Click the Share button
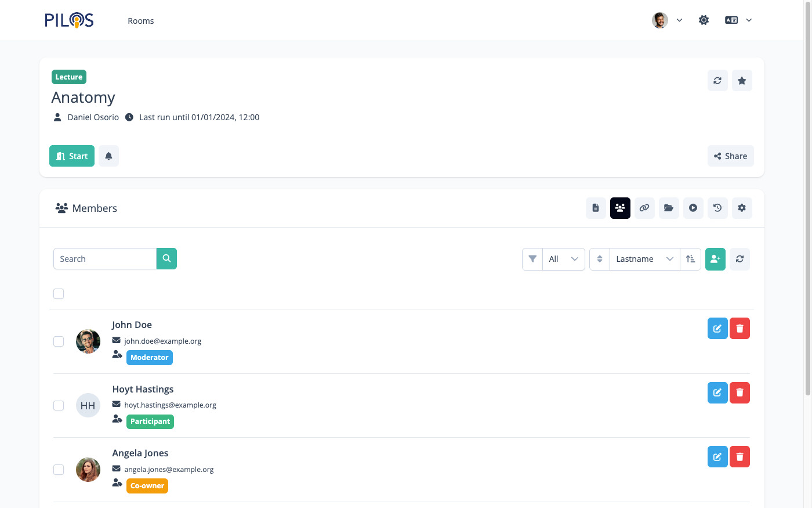This screenshot has height=508, width=812. coord(730,156)
